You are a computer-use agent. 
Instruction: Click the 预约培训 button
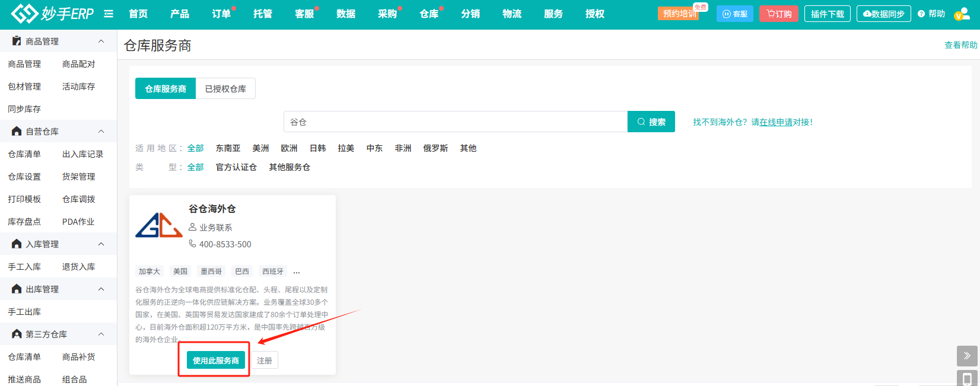679,14
